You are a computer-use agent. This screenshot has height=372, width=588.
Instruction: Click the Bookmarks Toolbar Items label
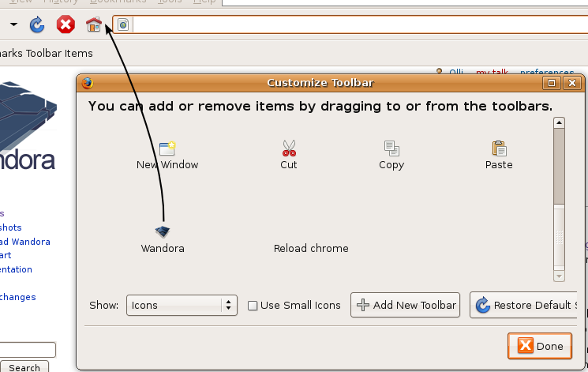click(46, 53)
